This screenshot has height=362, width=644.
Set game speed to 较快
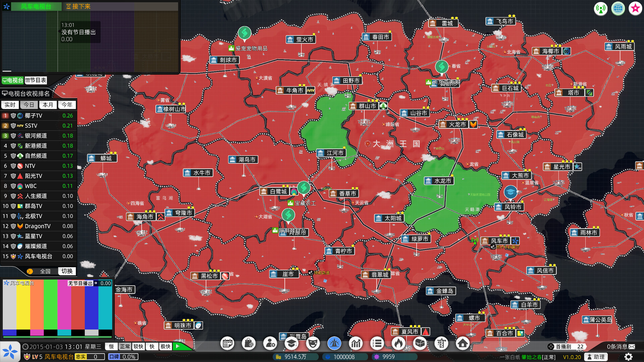pos(138,346)
